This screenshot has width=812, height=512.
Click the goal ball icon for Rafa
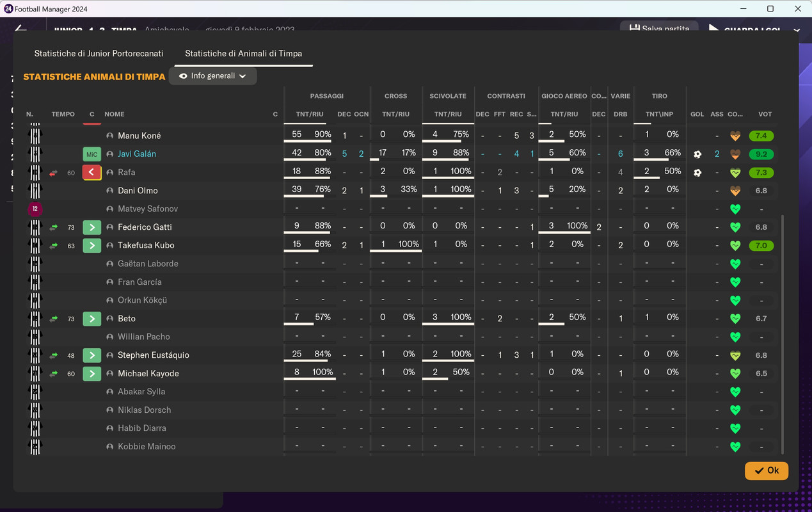697,173
